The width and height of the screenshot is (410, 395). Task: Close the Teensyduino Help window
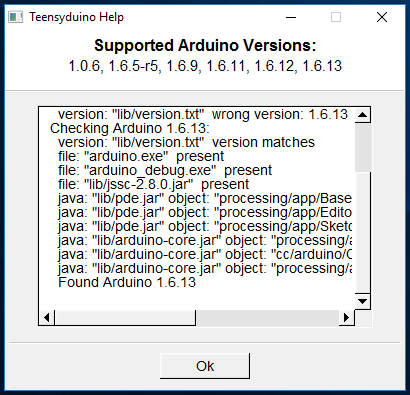tap(382, 17)
